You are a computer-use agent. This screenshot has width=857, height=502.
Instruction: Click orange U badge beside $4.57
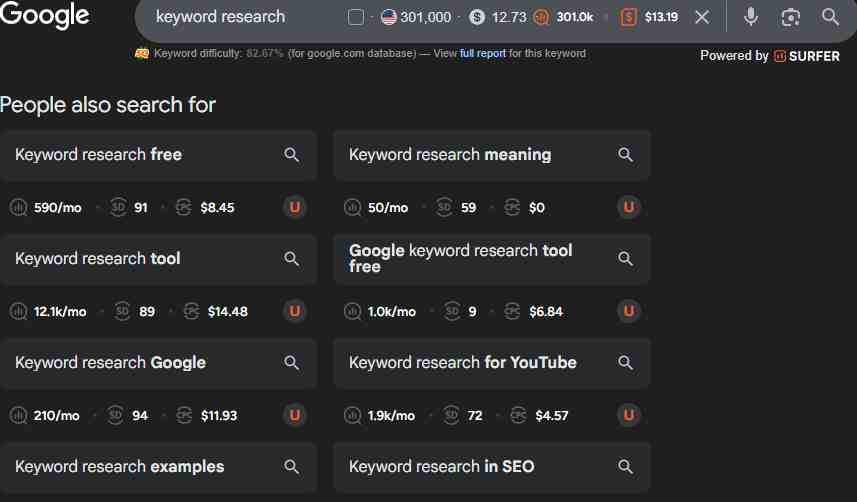pyautogui.click(x=629, y=415)
